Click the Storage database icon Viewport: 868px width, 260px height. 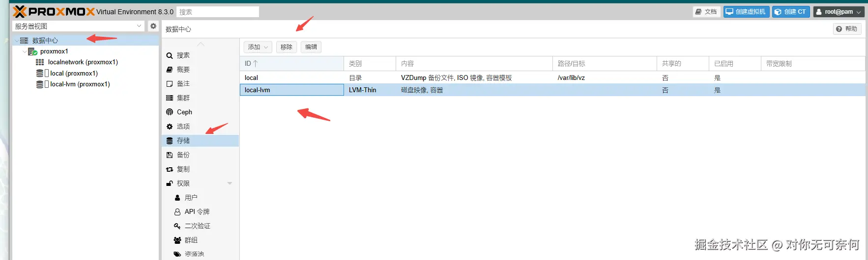(170, 141)
